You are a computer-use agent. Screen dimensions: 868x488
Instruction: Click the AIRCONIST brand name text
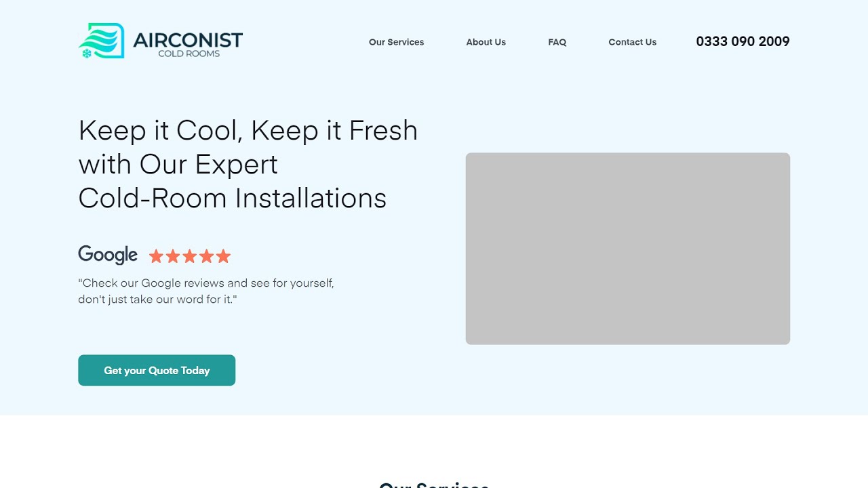coord(188,40)
